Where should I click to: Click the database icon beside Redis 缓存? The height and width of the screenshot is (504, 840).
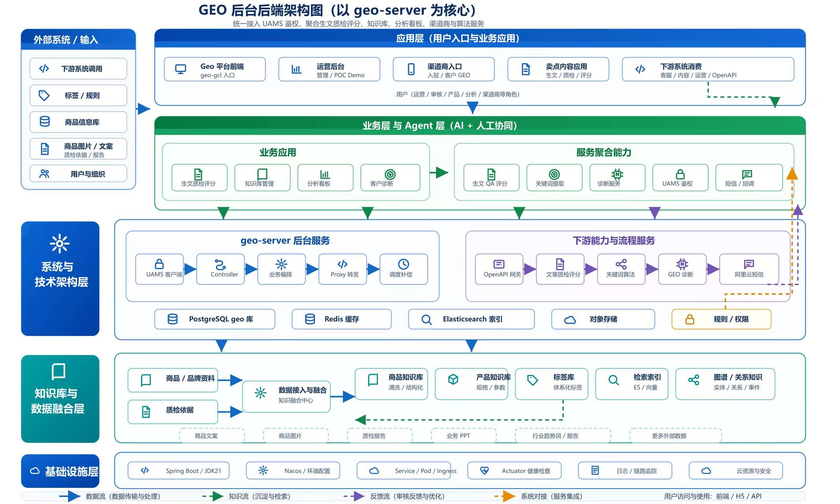310,319
